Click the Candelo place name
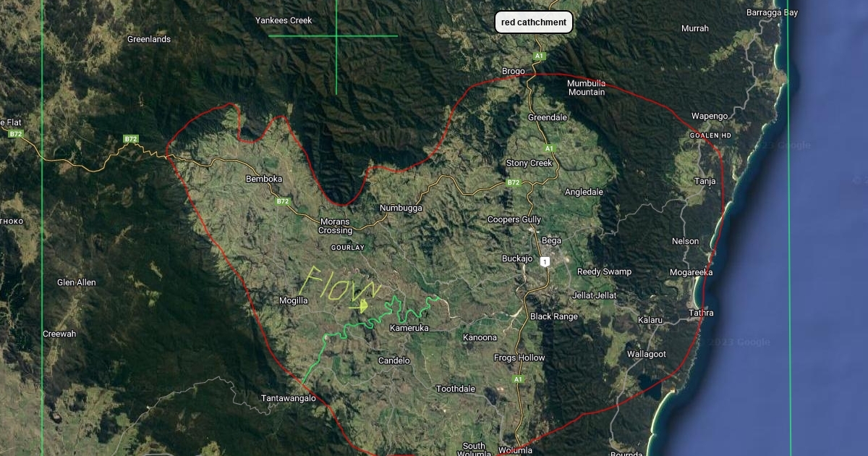The width and height of the screenshot is (868, 456). pyautogui.click(x=394, y=360)
